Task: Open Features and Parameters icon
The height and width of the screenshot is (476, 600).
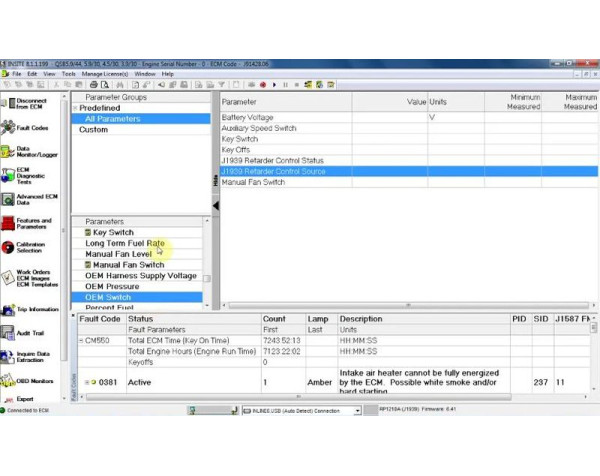Action: 9,223
